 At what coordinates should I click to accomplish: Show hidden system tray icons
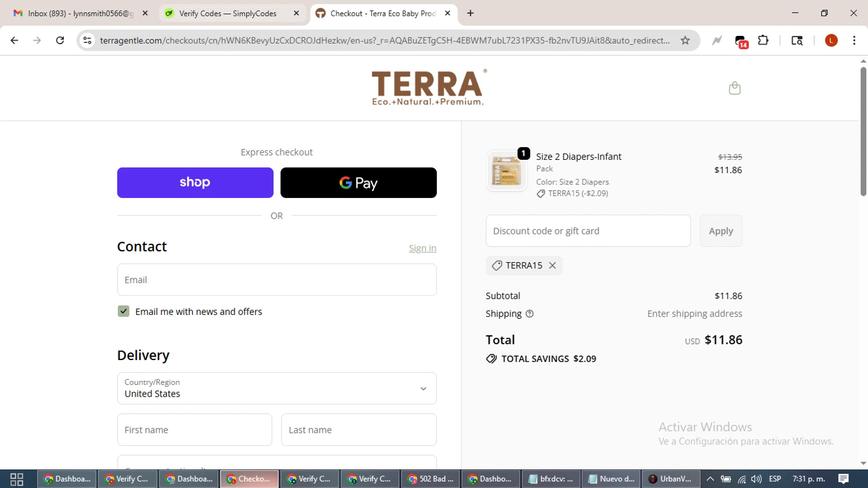click(x=710, y=479)
